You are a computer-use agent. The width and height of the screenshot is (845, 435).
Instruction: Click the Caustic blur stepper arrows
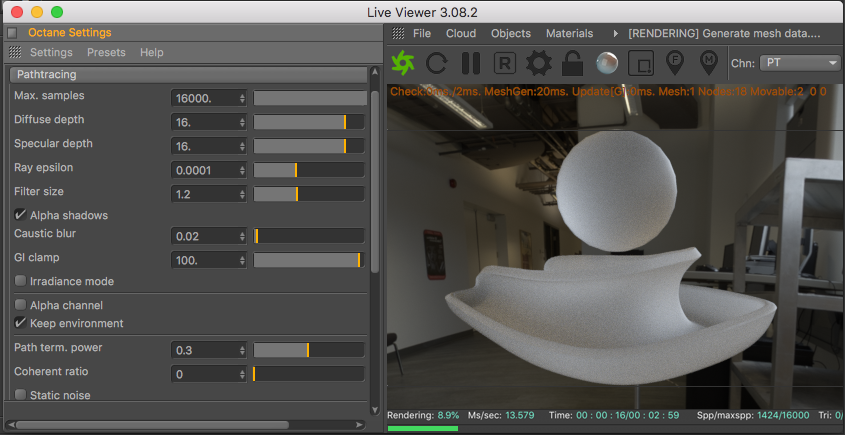243,236
